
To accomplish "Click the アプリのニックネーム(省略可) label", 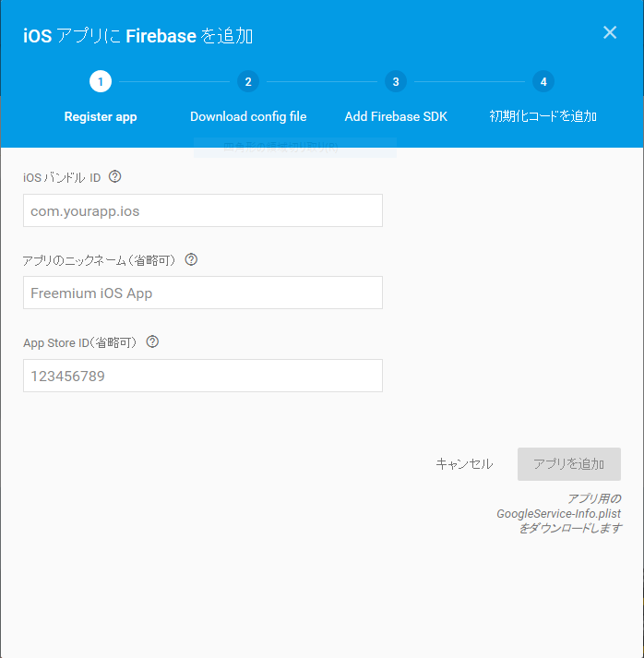I will point(99,260).
